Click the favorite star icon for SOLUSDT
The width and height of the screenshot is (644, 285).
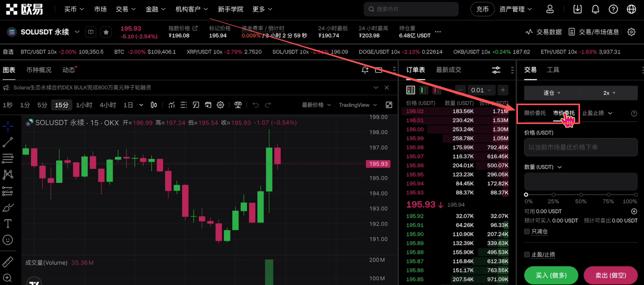(x=106, y=32)
